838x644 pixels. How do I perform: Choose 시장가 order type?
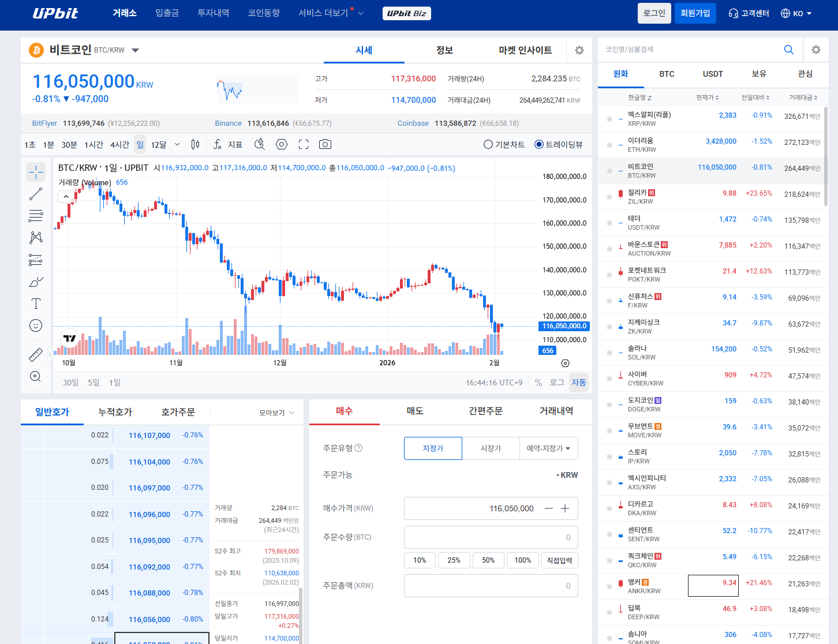click(491, 448)
